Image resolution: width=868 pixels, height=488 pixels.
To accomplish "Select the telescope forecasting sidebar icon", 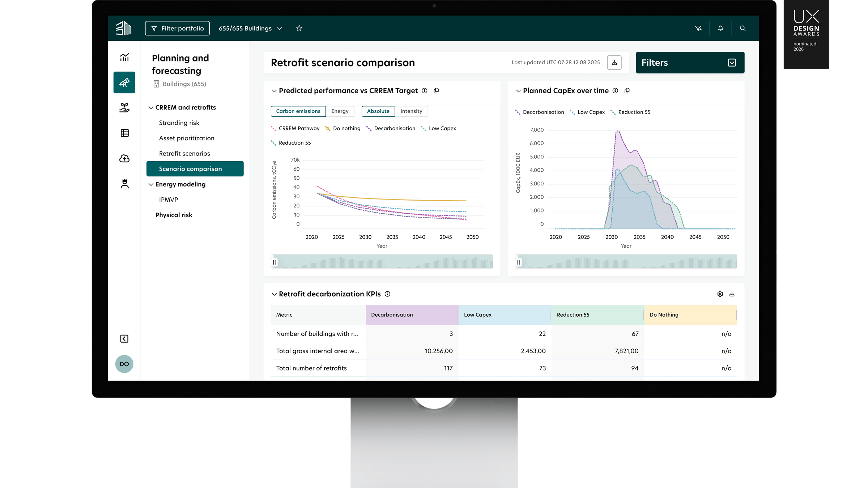I will point(124,82).
